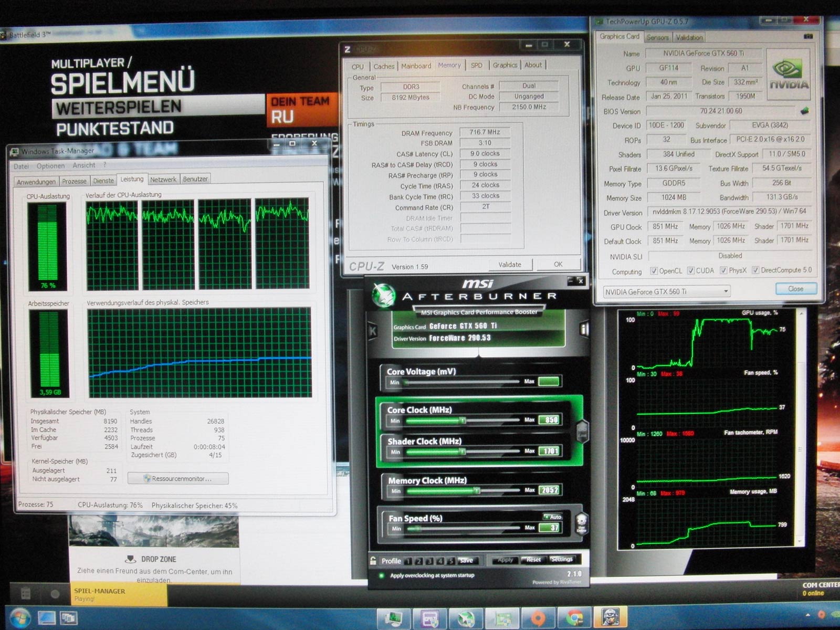Click NVIDIA logo in GPU-Z
Screen dimensions: 840x630
(x=789, y=75)
